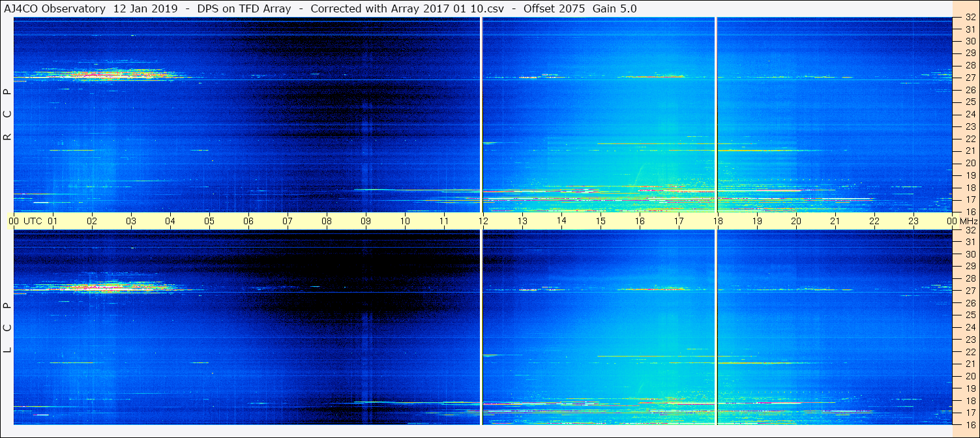The width and height of the screenshot is (980, 438).
Task: Select the 04 hour marker on time axis
Action: click(170, 221)
